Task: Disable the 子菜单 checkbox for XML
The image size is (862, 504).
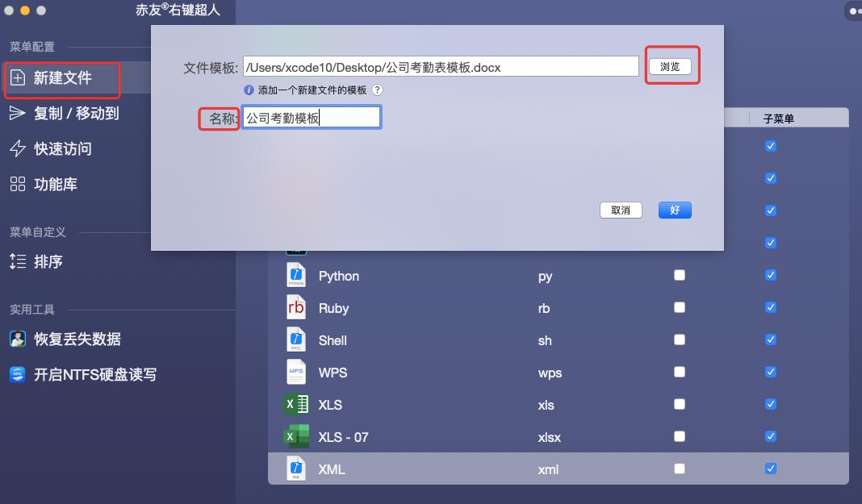Action: tap(770, 469)
